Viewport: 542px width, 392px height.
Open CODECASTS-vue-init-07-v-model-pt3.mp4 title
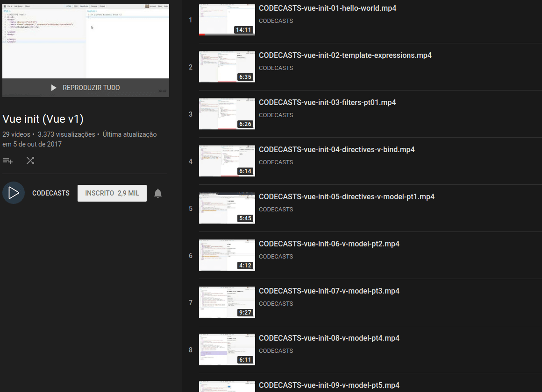pyautogui.click(x=329, y=291)
